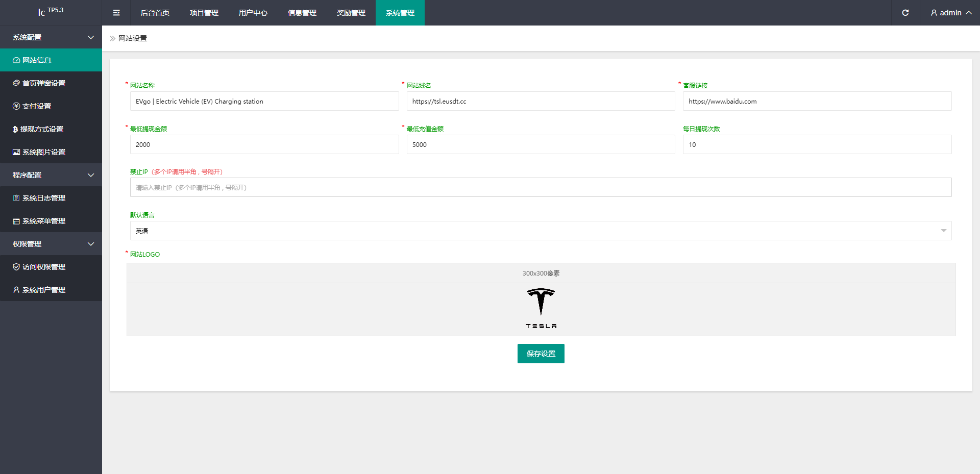Open 系统日志管理 in the sidebar
The image size is (980, 474).
click(51, 198)
